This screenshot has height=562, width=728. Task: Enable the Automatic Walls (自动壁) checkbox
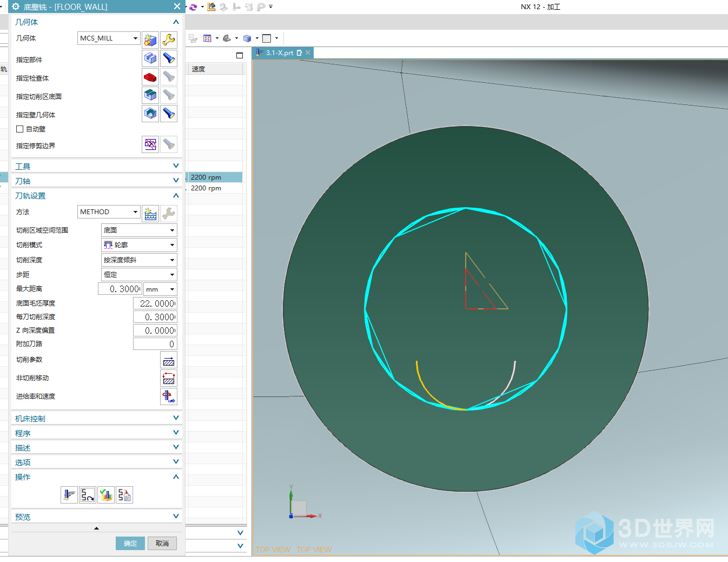20,129
